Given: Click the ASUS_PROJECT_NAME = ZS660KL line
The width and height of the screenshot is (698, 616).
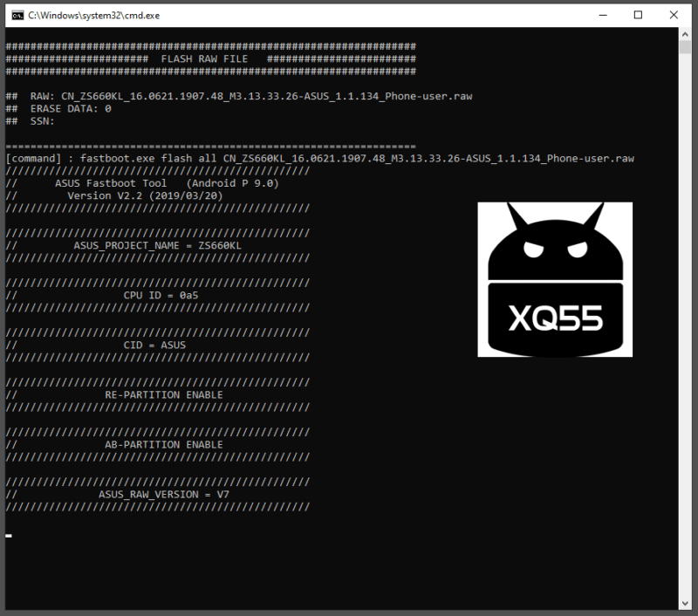Looking at the screenshot, I should point(157,246).
